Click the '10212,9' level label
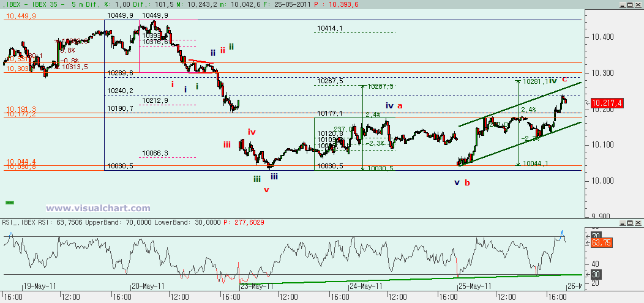Screen dimensions: 644x303 [x=155, y=100]
